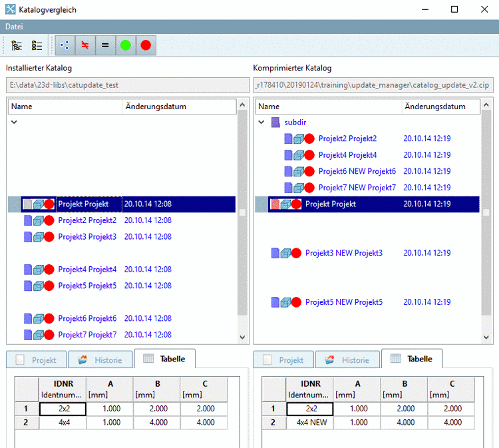The image size is (499, 448).
Task: Click the 3D cube icon beside Projekt2 Projekt2 in subdir
Action: pyautogui.click(x=299, y=138)
